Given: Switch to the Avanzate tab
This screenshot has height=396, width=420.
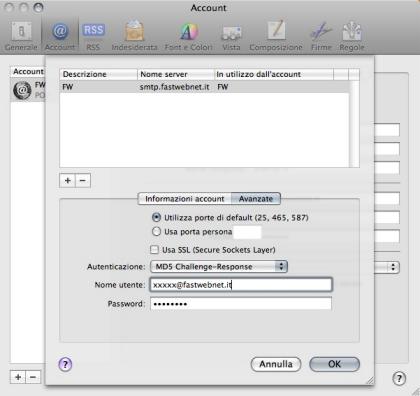Looking at the screenshot, I should pos(256,199).
